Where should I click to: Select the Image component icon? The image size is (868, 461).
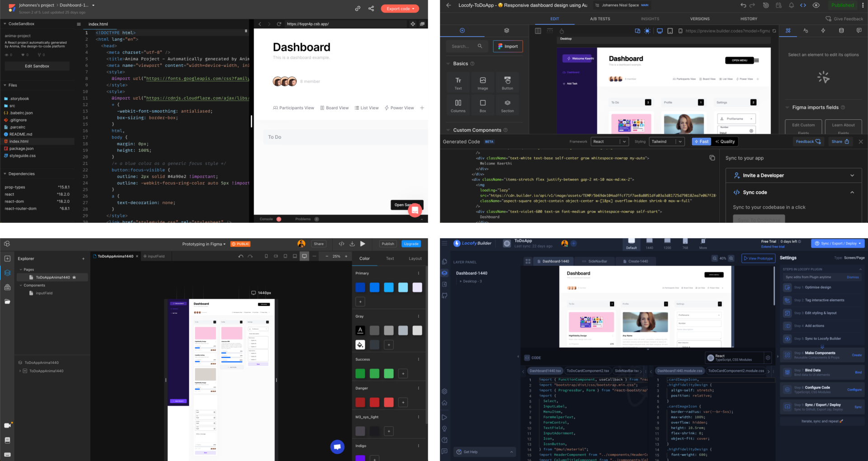coord(482,82)
